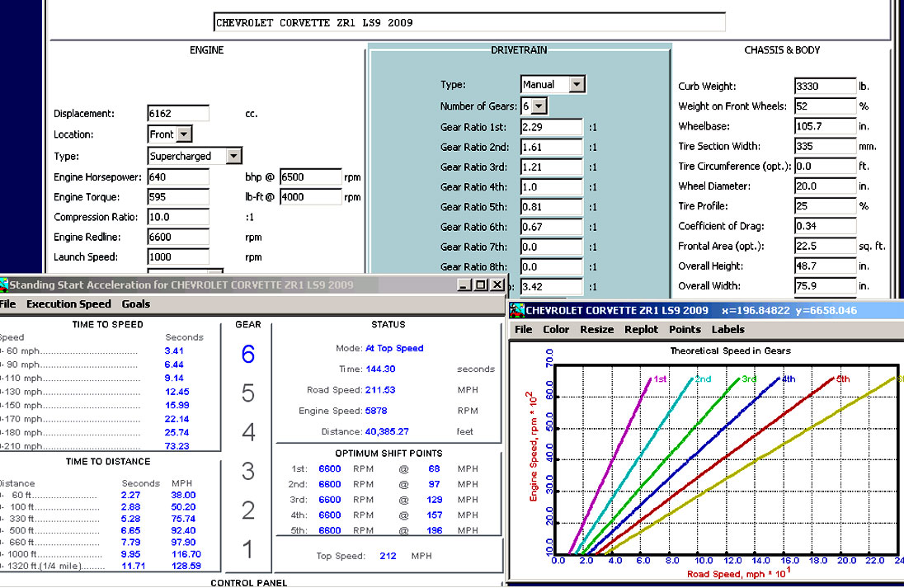Focus the Coefficient of Drag field

(x=825, y=226)
